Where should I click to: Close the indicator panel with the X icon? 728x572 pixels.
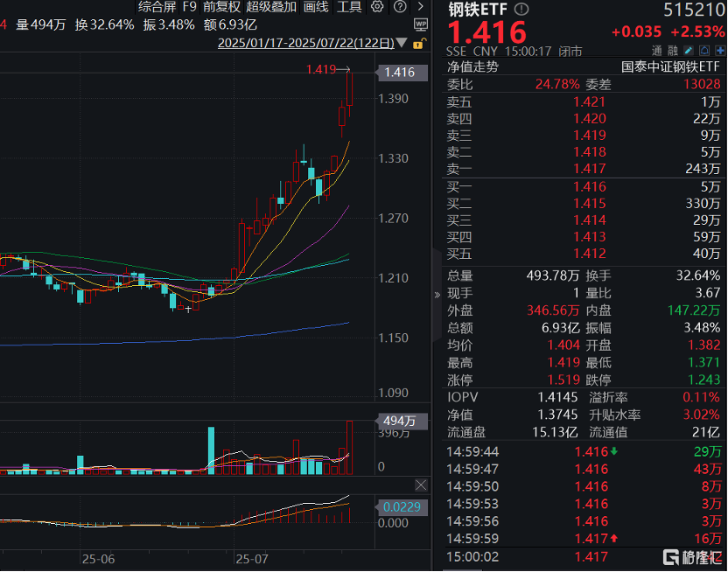(x=421, y=485)
